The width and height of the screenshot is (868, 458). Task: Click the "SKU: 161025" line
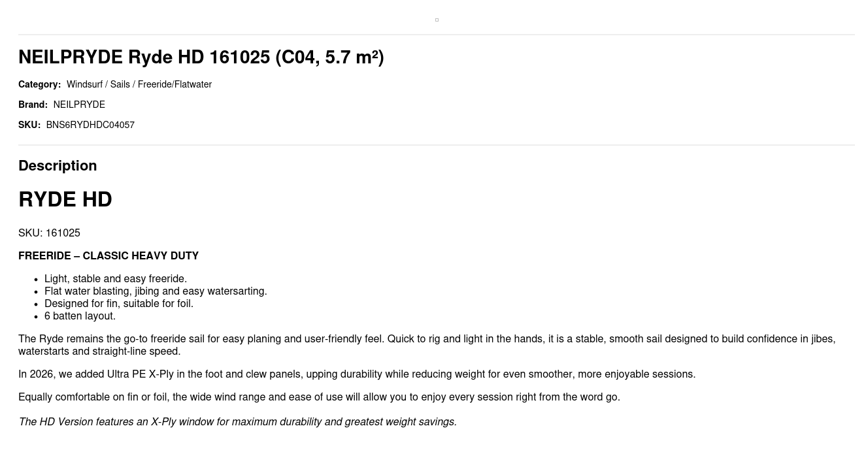pyautogui.click(x=49, y=233)
